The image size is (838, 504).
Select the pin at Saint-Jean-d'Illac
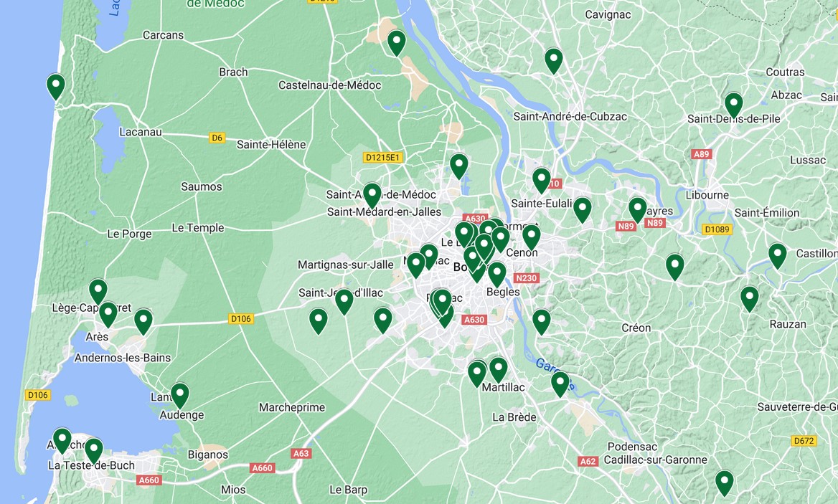344,302
